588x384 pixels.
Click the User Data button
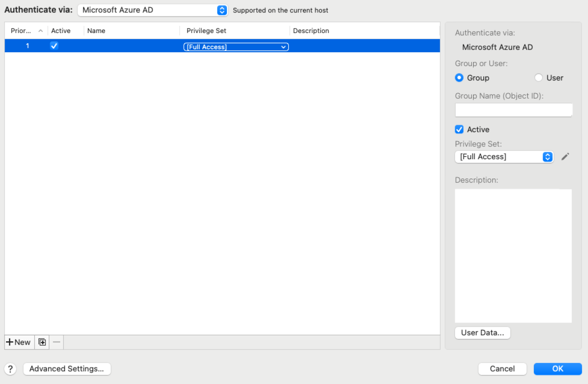coord(482,333)
